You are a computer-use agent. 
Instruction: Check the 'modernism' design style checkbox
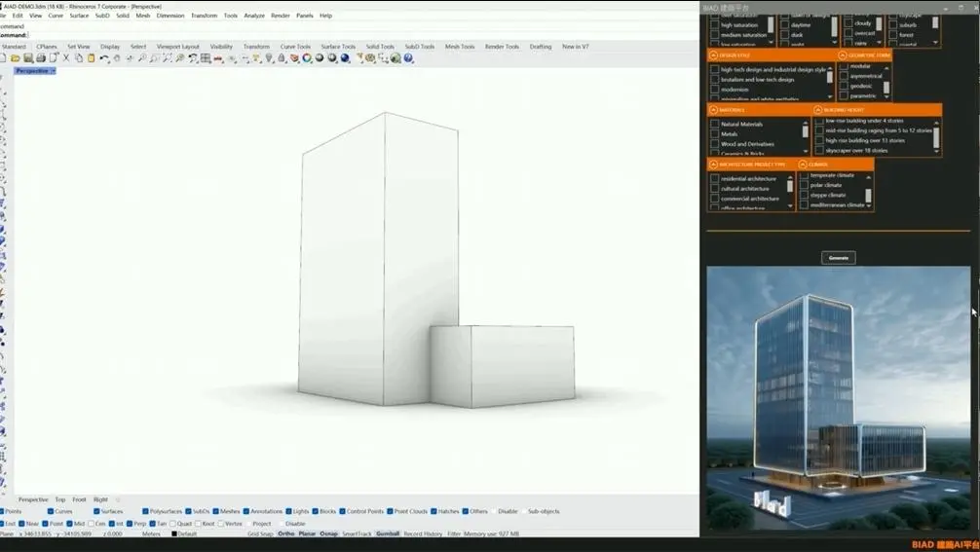coord(715,90)
